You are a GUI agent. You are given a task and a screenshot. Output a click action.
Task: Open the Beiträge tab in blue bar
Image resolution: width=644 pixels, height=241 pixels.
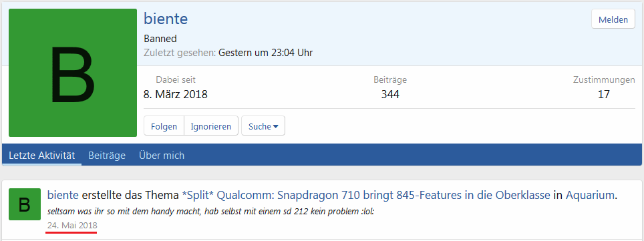coord(107,155)
